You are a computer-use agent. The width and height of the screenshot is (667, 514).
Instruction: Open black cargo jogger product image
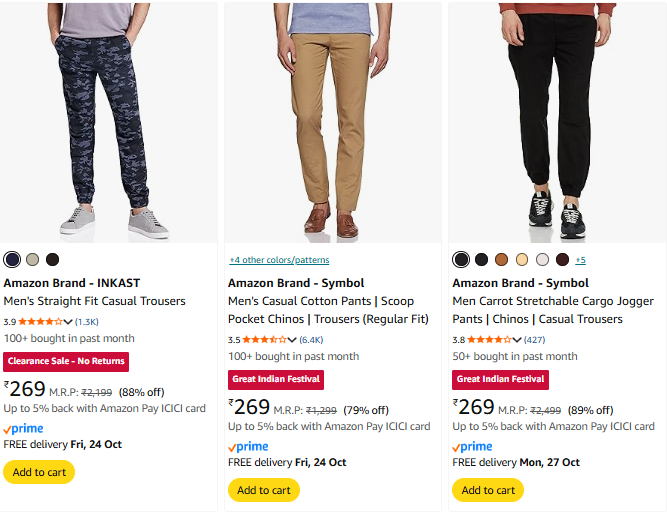(557, 120)
